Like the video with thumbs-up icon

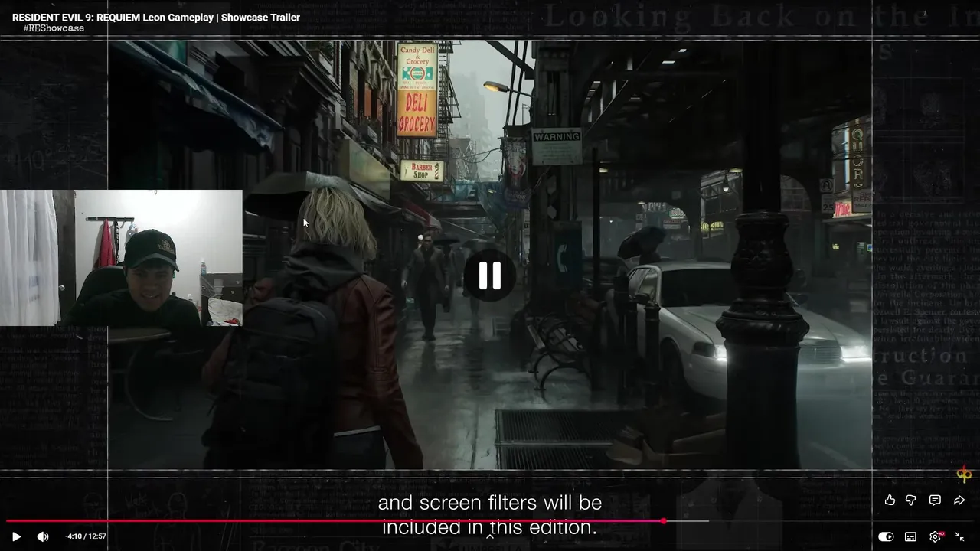[x=890, y=500]
